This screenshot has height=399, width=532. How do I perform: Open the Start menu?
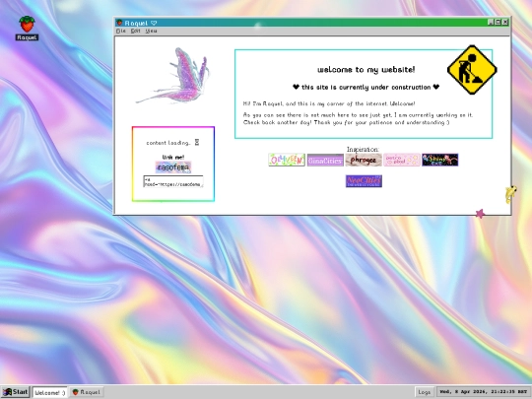click(x=16, y=392)
